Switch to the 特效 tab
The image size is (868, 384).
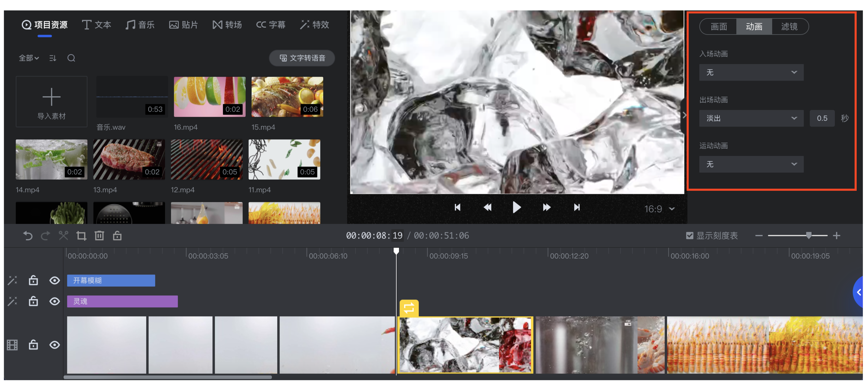pos(314,25)
